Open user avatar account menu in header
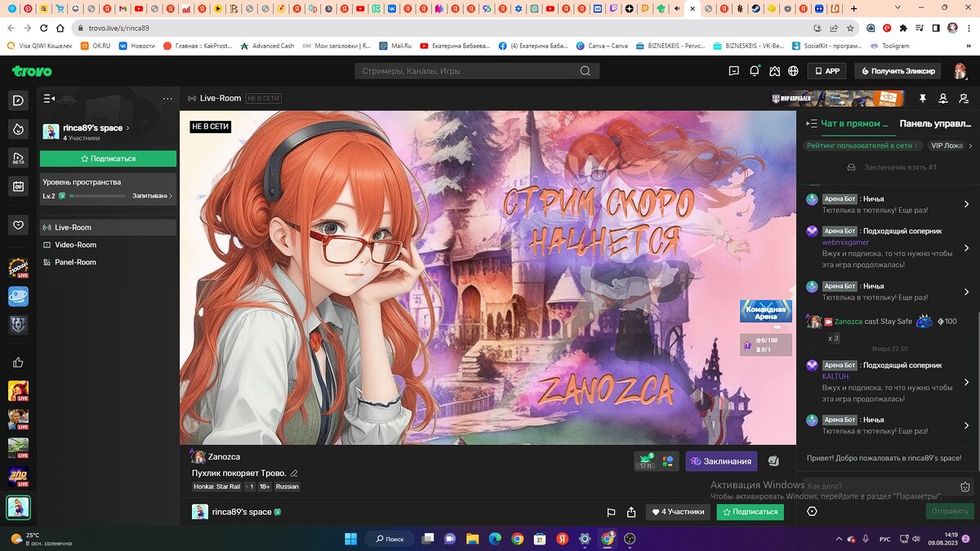 tap(960, 71)
